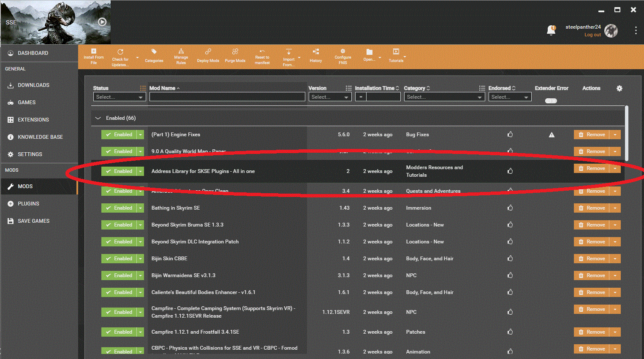
Task: Endorse Bijin Skin CBBE thumbs-up
Action: pyautogui.click(x=510, y=258)
